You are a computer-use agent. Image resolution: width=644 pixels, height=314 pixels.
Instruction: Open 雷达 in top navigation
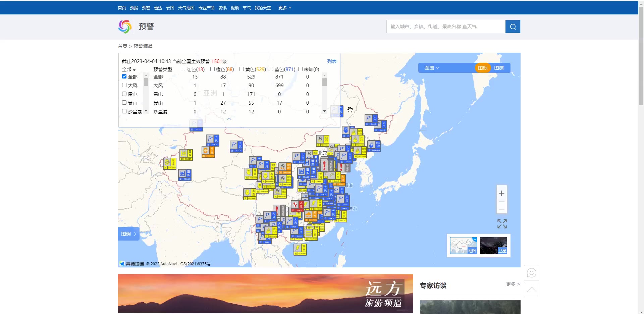click(158, 8)
